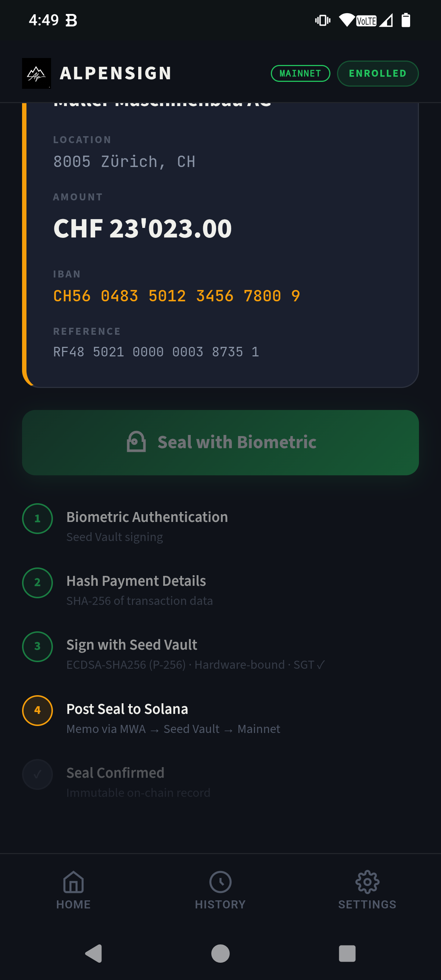
Task: Tap the CHF 23'023.00 amount
Action: coord(143,229)
